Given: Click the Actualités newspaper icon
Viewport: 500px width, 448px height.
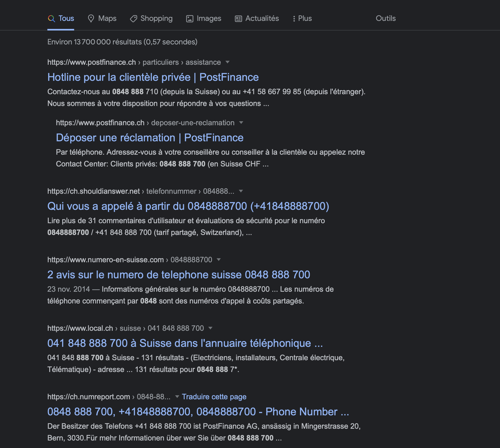Looking at the screenshot, I should pyautogui.click(x=238, y=18).
